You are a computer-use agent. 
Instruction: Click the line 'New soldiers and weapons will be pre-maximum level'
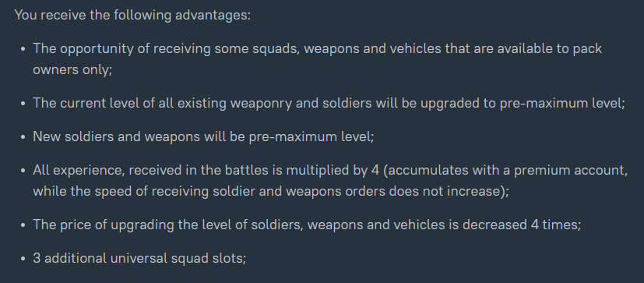point(203,136)
